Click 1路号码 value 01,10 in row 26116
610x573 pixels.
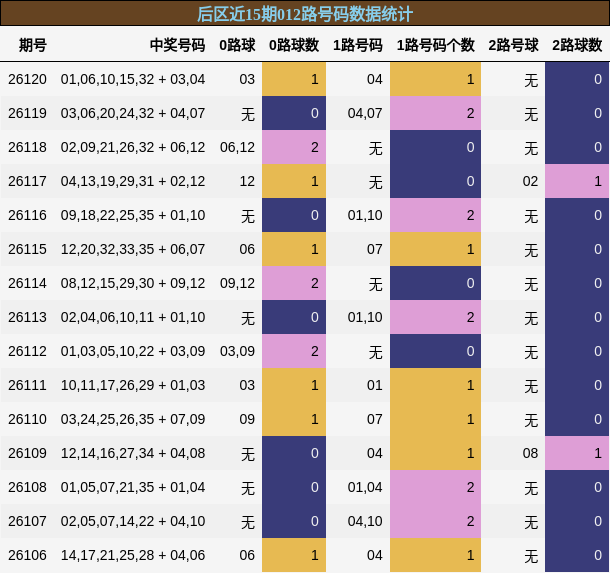tap(365, 215)
